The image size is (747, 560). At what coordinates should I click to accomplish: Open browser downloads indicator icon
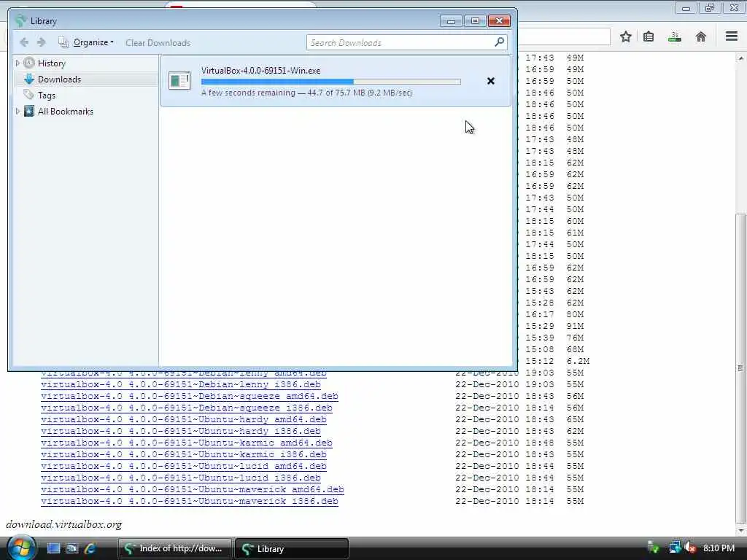[675, 36]
